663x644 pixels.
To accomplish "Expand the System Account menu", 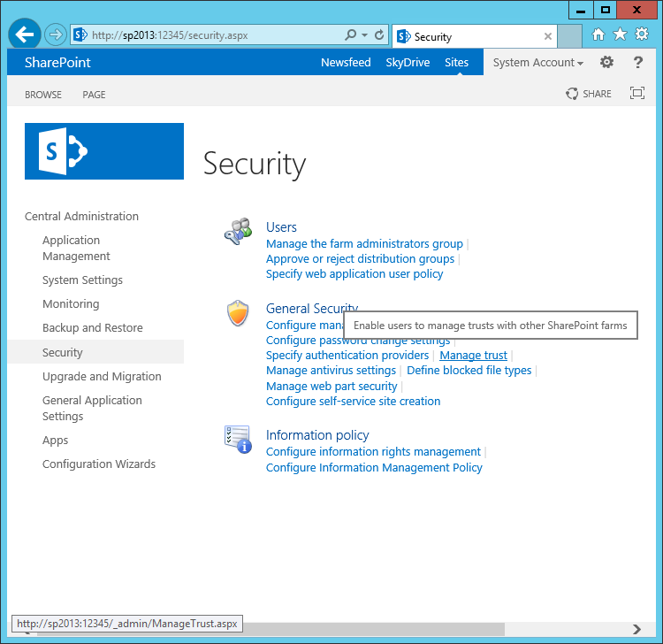I will pyautogui.click(x=537, y=63).
